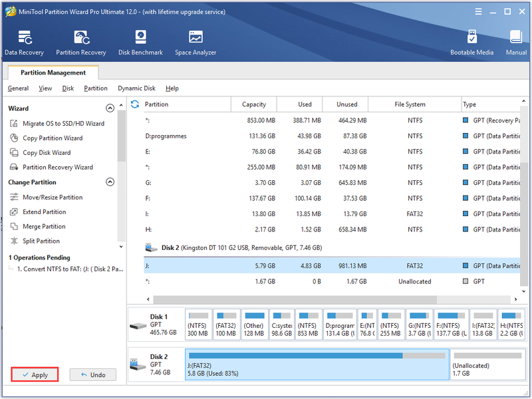Select the pending Convert NTFS to FAT operation

pos(70,269)
